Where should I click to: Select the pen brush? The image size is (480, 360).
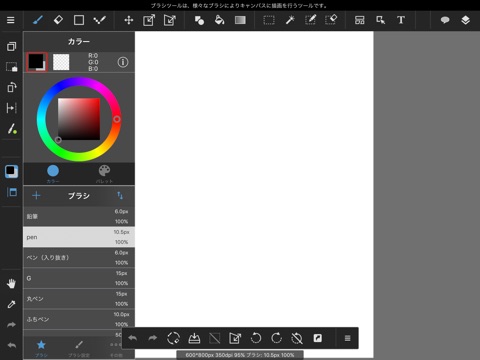point(79,237)
